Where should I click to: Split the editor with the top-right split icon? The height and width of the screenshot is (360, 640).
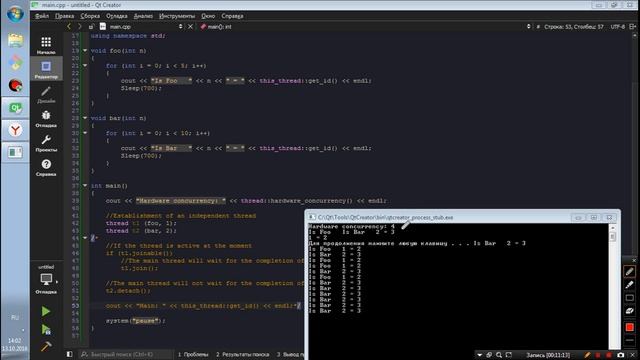pos(632,27)
